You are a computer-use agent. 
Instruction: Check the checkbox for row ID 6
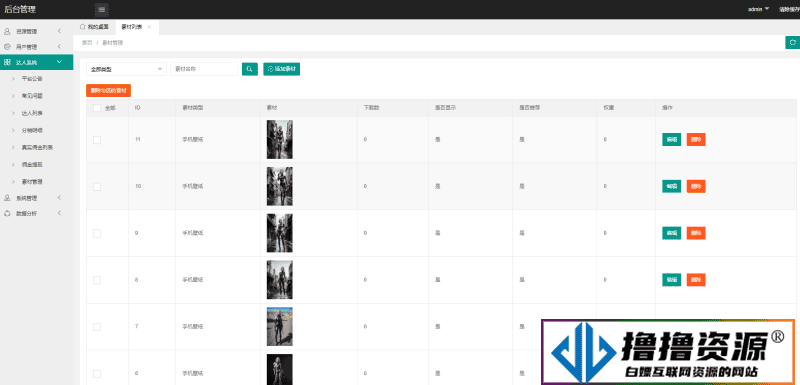pyautogui.click(x=97, y=373)
